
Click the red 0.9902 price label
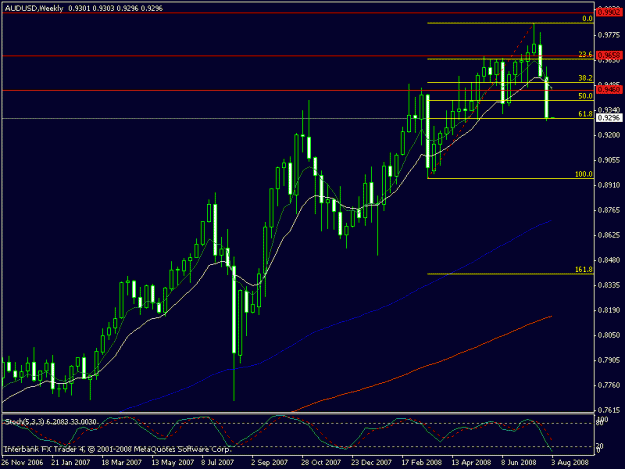[609, 12]
